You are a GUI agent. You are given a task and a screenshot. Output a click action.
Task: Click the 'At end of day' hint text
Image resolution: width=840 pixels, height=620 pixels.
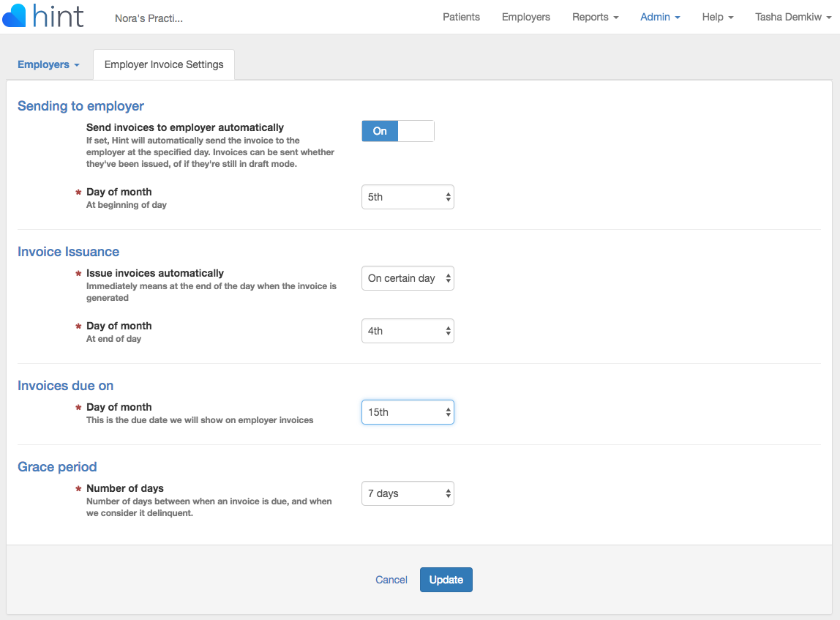click(x=113, y=339)
